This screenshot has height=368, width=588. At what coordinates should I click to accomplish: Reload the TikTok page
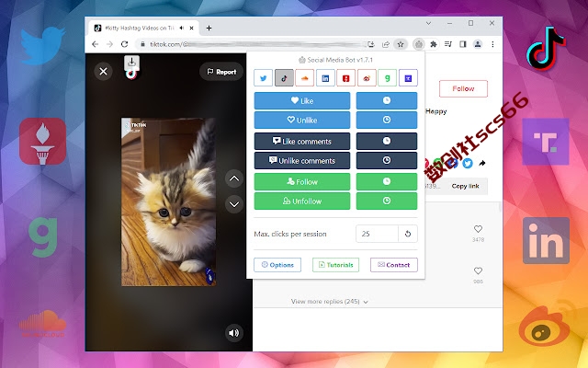[125, 44]
